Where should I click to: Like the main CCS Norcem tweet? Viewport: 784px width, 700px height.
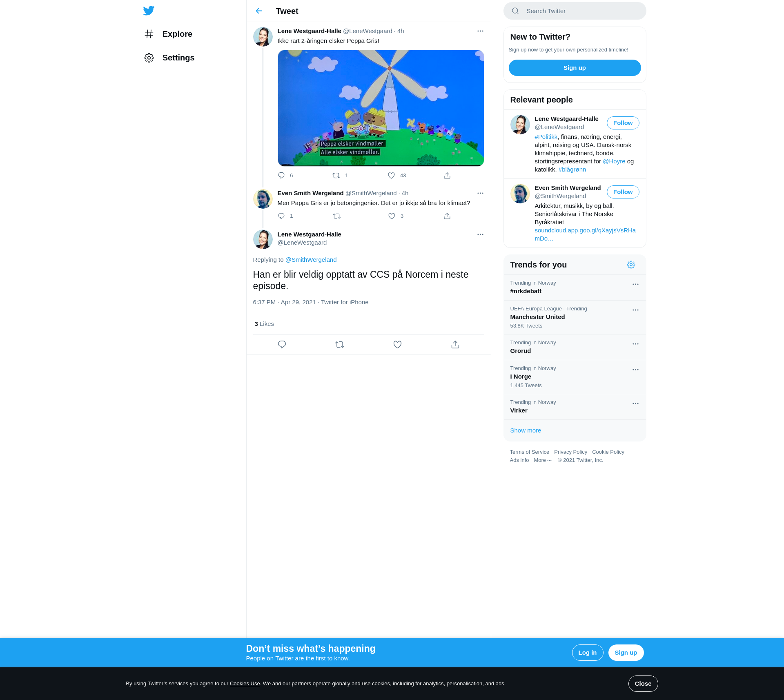[x=397, y=345]
